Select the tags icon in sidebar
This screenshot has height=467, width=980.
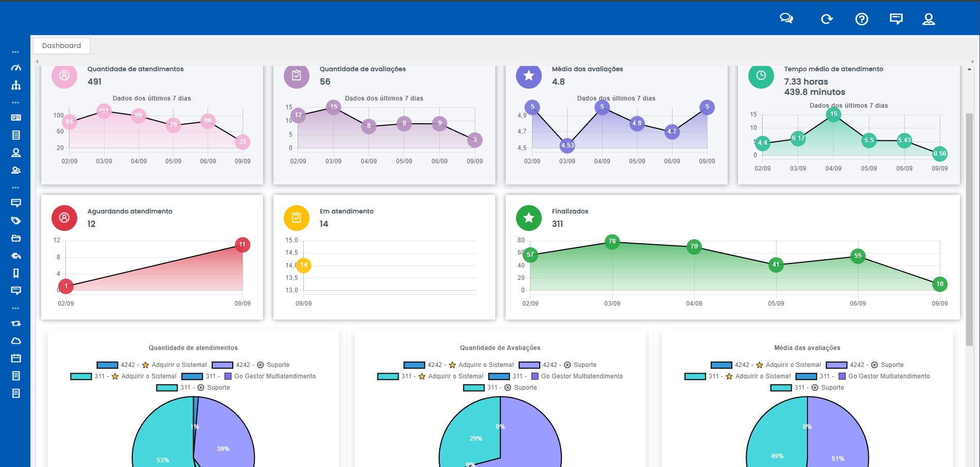[16, 221]
